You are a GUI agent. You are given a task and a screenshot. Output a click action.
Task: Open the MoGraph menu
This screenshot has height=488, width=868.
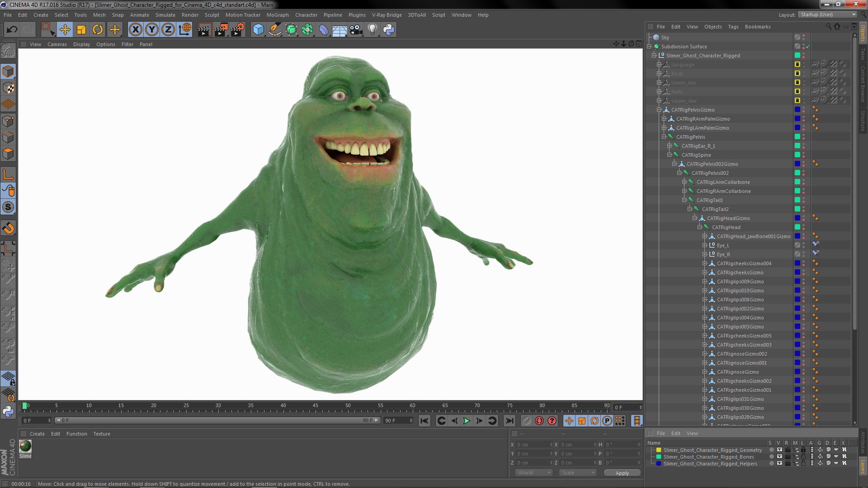(x=278, y=15)
